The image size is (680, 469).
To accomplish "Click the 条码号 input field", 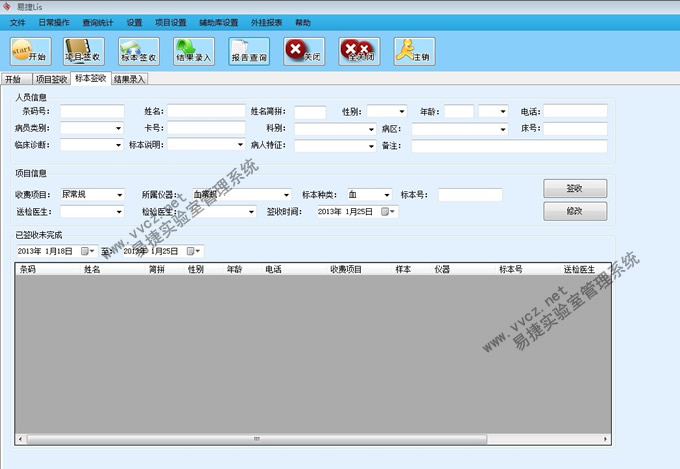I will (92, 112).
